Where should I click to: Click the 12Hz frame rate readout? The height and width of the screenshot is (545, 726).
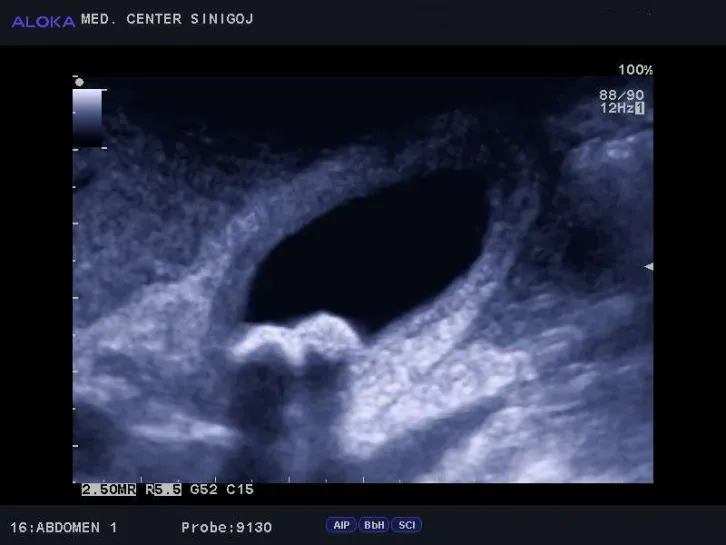click(617, 108)
